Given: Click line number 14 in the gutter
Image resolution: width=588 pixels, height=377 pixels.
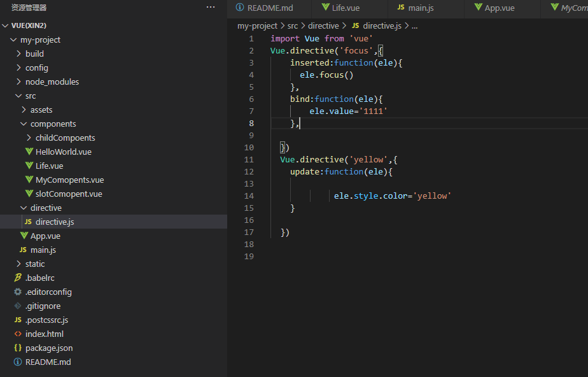Looking at the screenshot, I should click(249, 196).
